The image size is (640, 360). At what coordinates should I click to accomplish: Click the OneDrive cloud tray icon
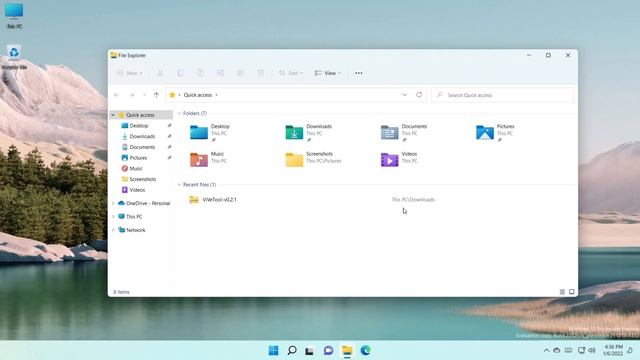[x=556, y=350]
